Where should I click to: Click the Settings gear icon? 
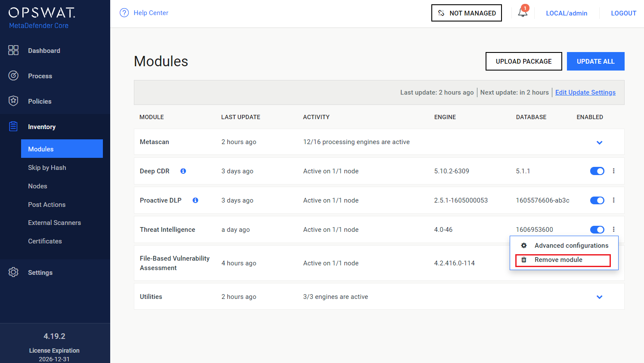[13, 272]
